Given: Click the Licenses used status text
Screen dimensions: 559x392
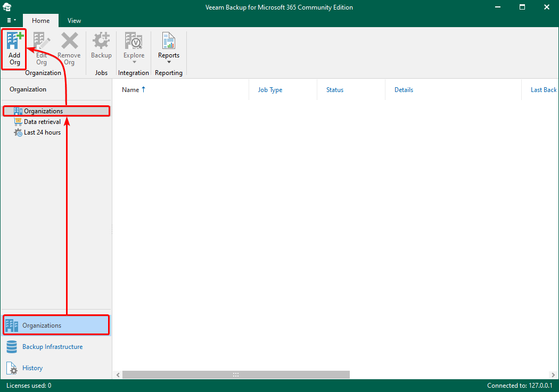Looking at the screenshot, I should pyautogui.click(x=29, y=386).
